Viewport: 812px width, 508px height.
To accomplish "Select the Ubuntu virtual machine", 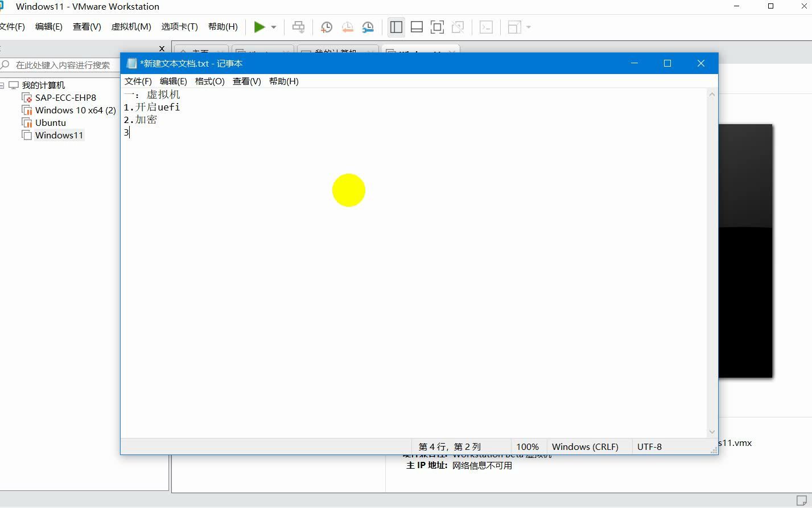I will (x=50, y=122).
